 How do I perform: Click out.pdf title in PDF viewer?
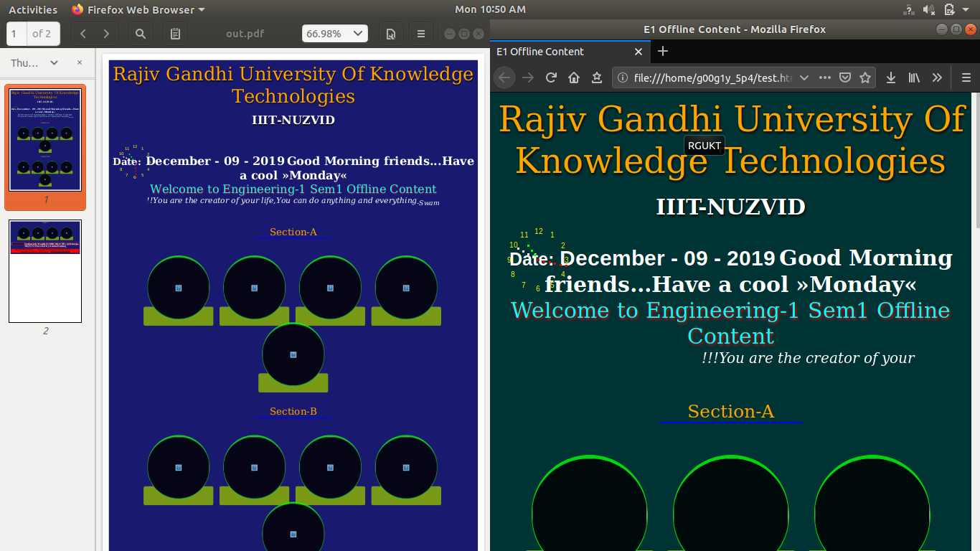tap(245, 34)
